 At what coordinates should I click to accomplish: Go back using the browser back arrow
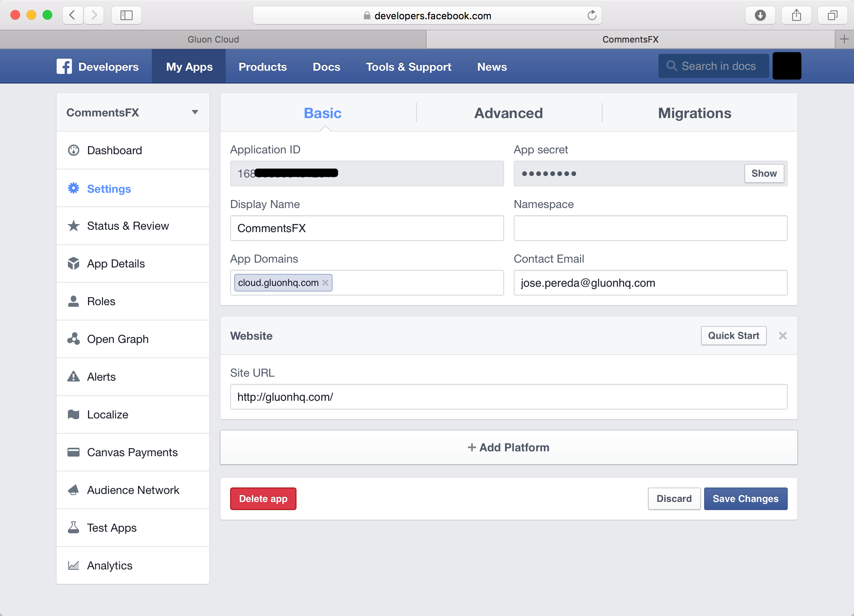tap(73, 16)
